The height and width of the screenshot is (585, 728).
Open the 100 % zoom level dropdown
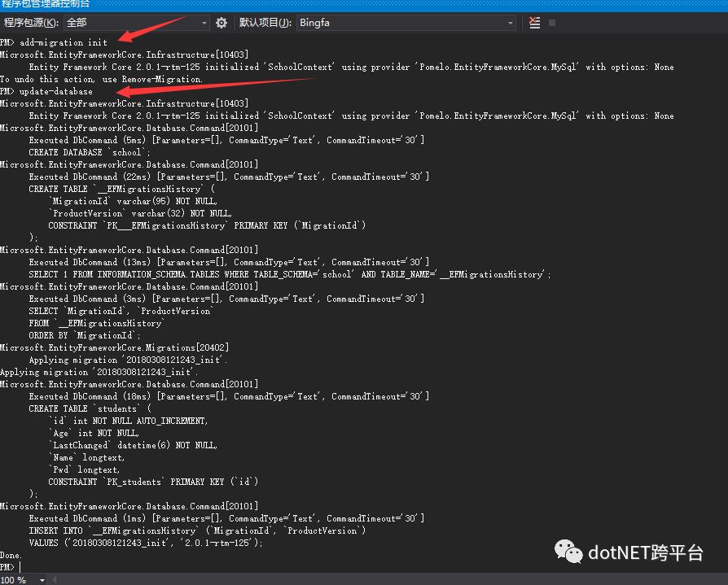point(24,580)
